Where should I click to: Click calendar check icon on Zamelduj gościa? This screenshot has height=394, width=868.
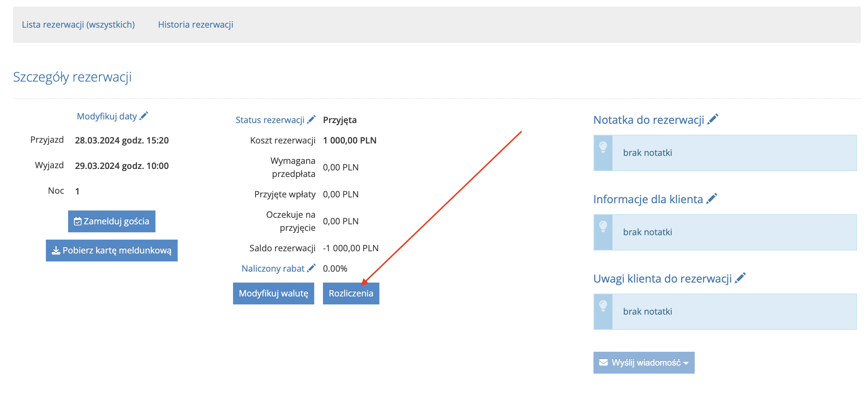pyautogui.click(x=78, y=221)
